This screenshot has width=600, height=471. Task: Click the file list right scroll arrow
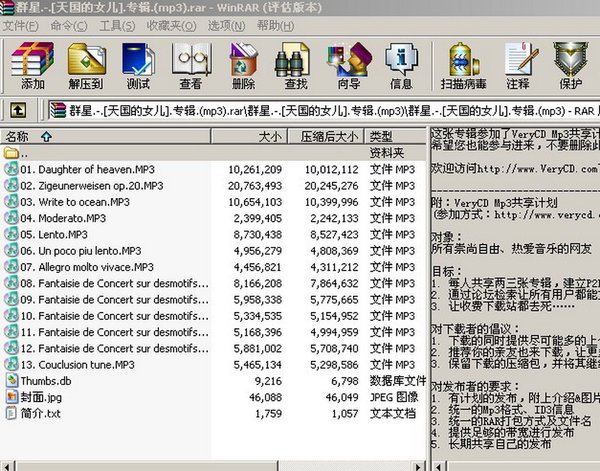point(418,466)
